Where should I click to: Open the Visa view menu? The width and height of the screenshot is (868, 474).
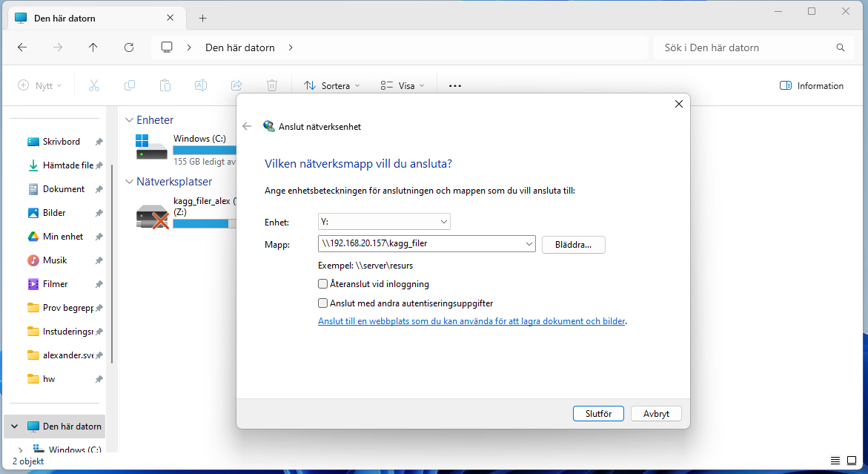pyautogui.click(x=402, y=86)
